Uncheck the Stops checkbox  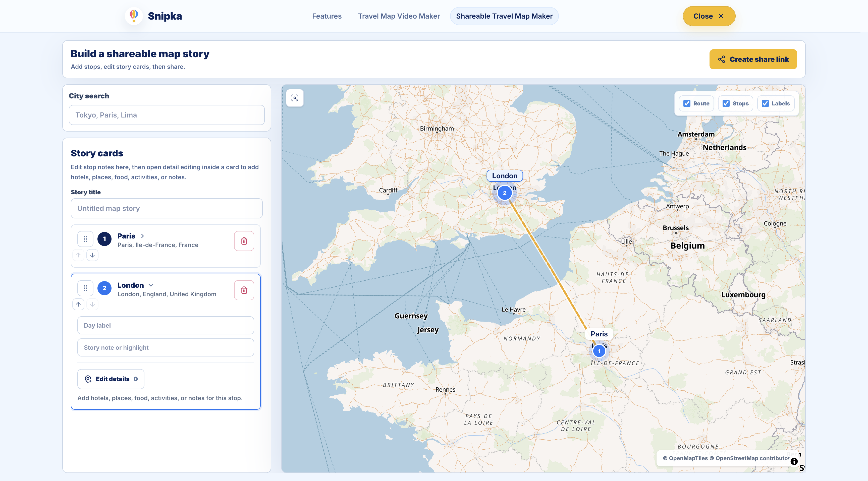coord(726,103)
